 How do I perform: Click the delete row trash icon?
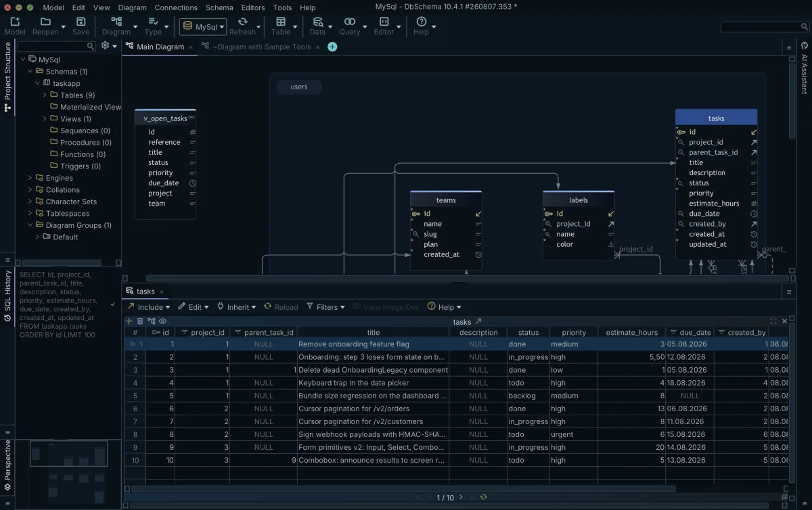140,321
